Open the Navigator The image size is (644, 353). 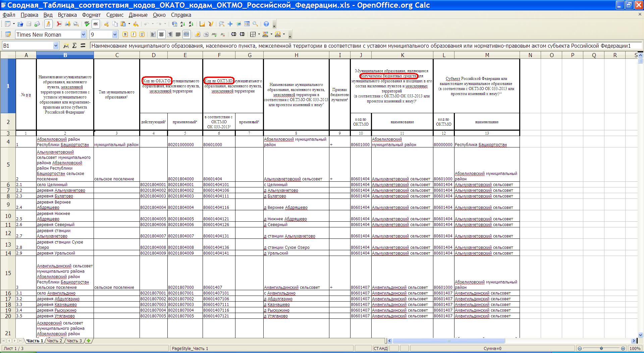(230, 24)
